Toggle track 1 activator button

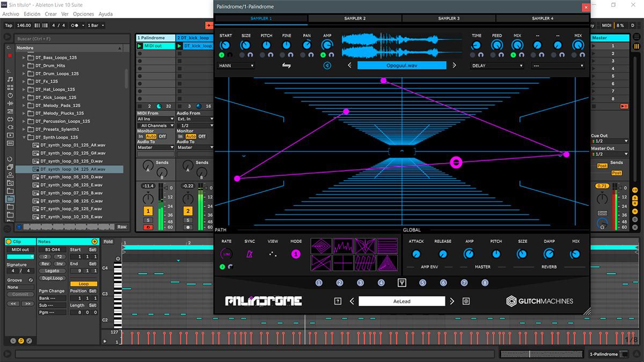[x=148, y=211]
